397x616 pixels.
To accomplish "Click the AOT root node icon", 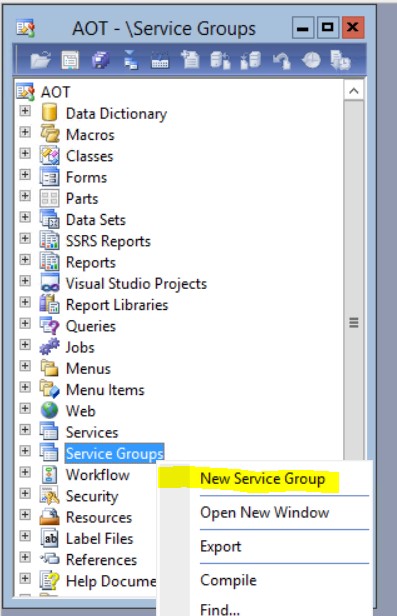I will (25, 92).
